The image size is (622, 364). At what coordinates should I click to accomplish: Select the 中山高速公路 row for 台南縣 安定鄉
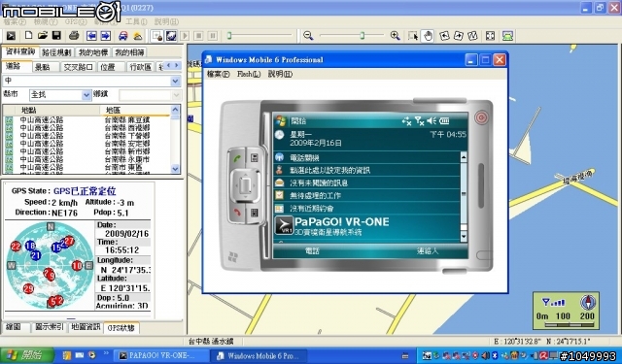click(87, 144)
